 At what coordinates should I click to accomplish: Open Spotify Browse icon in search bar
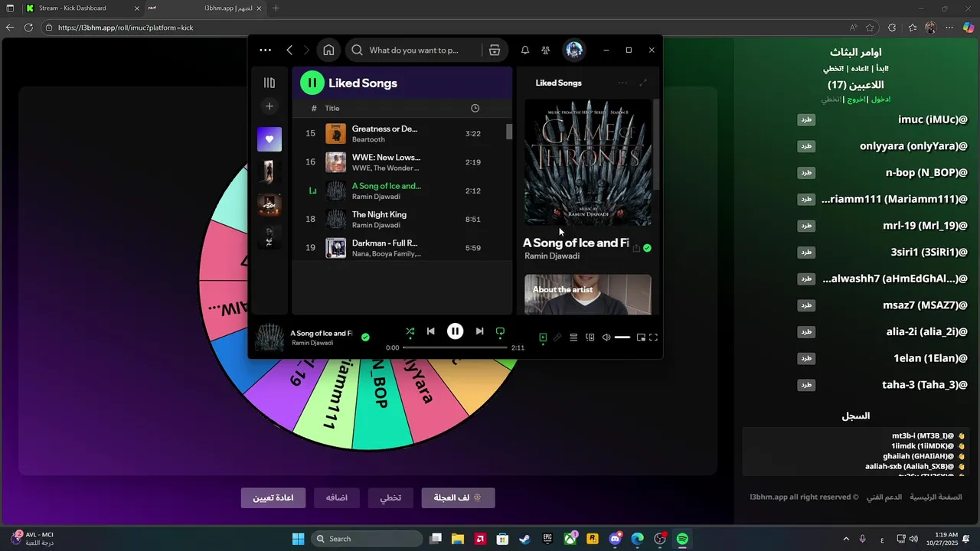(495, 51)
